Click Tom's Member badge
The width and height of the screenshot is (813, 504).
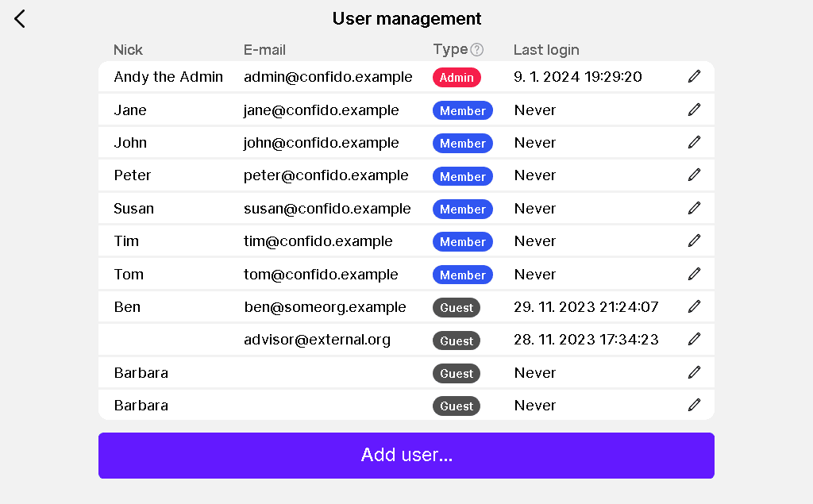[x=463, y=275]
